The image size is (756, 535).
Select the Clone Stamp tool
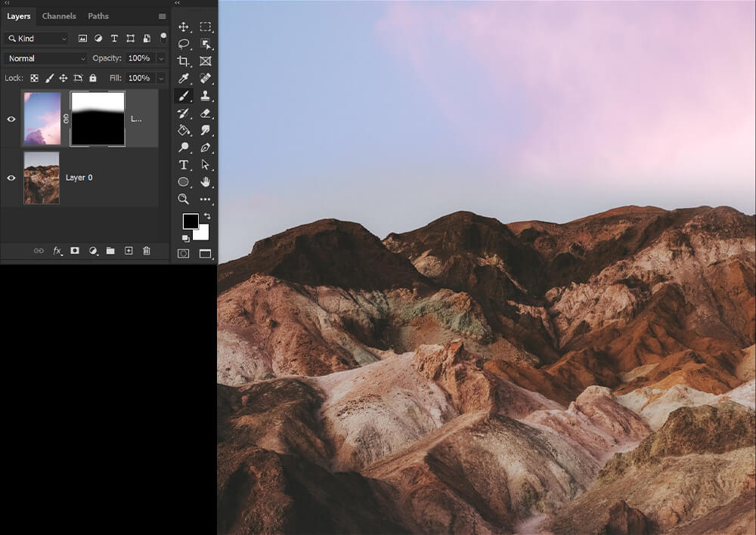pos(206,95)
